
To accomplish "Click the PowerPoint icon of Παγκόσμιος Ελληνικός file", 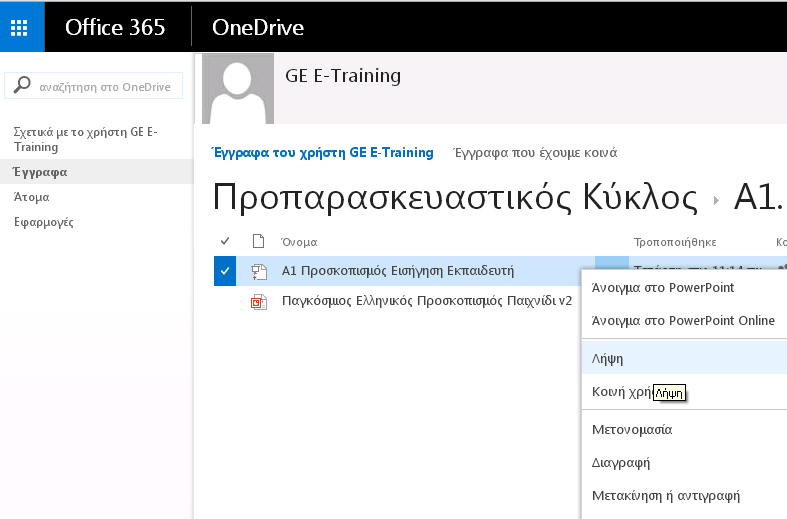I will pyautogui.click(x=258, y=302).
